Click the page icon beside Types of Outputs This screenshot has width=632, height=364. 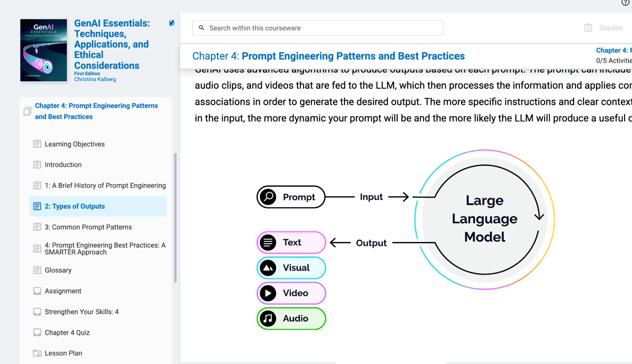coord(37,206)
